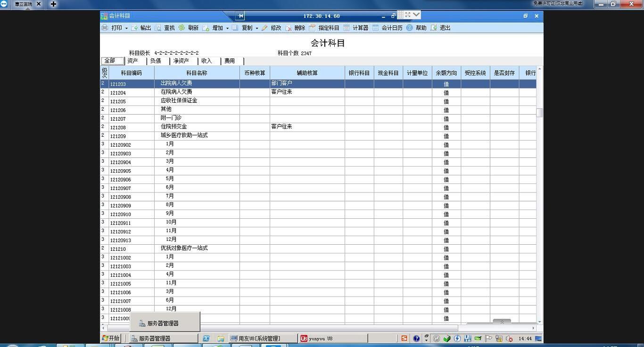
Task: Click the 是否封存 column header
Action: point(504,73)
